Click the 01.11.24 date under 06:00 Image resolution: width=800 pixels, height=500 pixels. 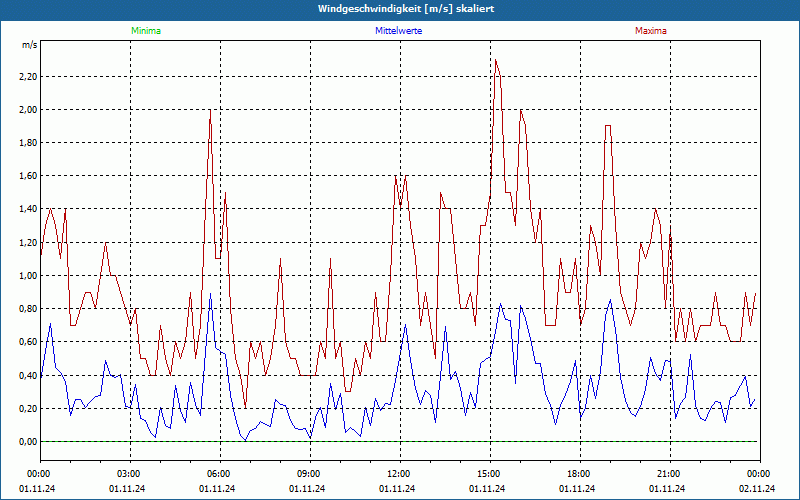click(217, 488)
